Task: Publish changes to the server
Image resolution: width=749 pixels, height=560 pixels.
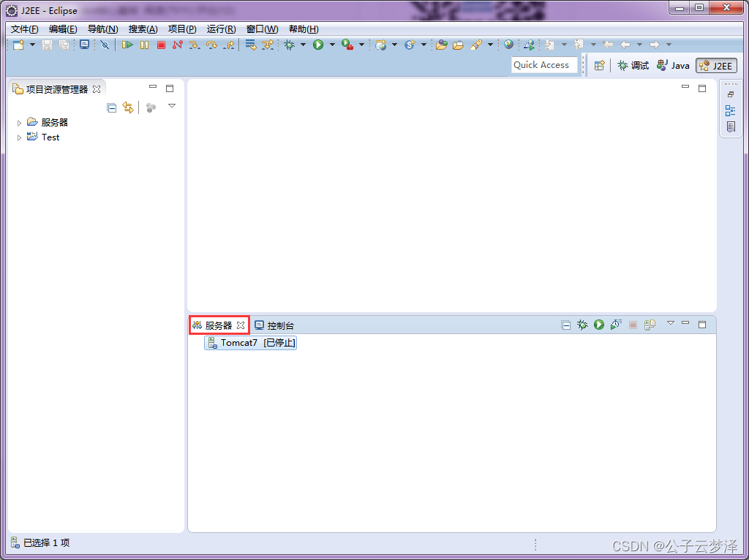Action: pyautogui.click(x=650, y=325)
